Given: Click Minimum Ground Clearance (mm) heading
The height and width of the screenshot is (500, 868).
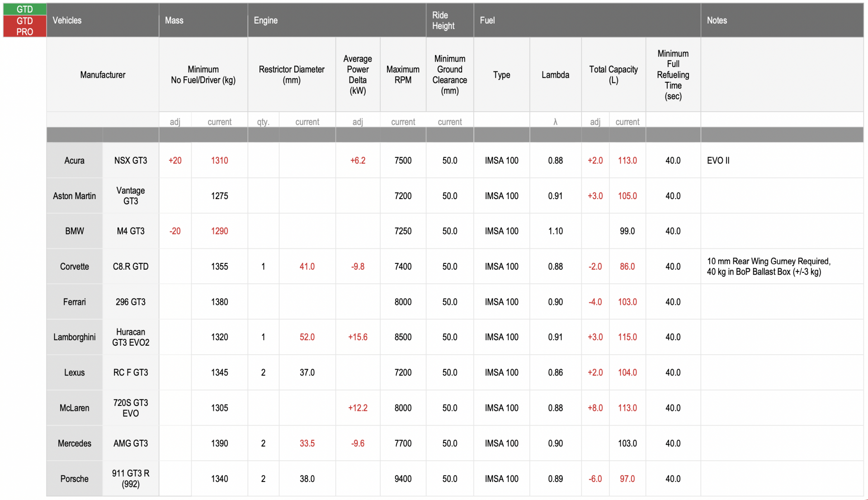Looking at the screenshot, I should 450,75.
